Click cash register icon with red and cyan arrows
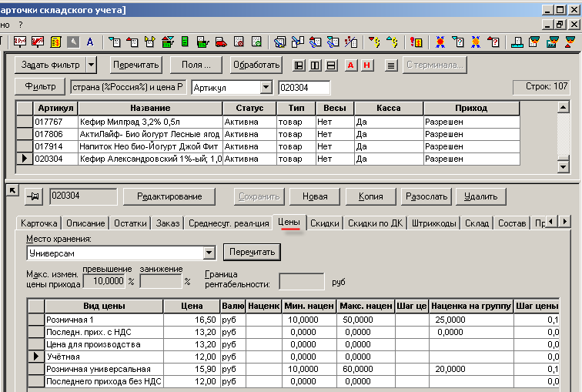The height and width of the screenshot is (392, 582). coord(168,42)
